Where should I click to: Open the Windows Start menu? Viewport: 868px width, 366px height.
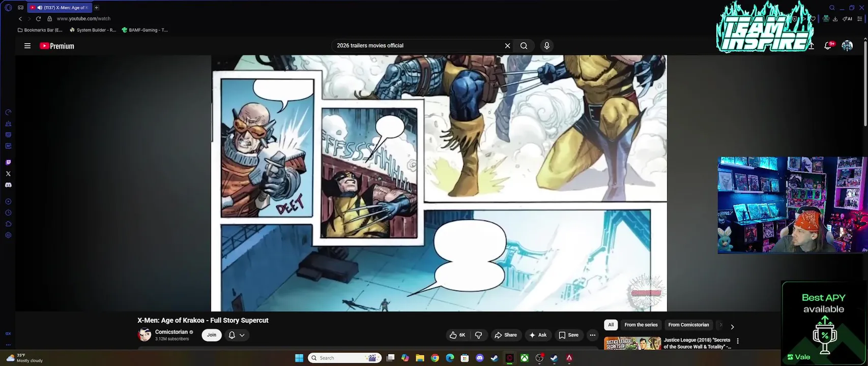[x=299, y=358]
